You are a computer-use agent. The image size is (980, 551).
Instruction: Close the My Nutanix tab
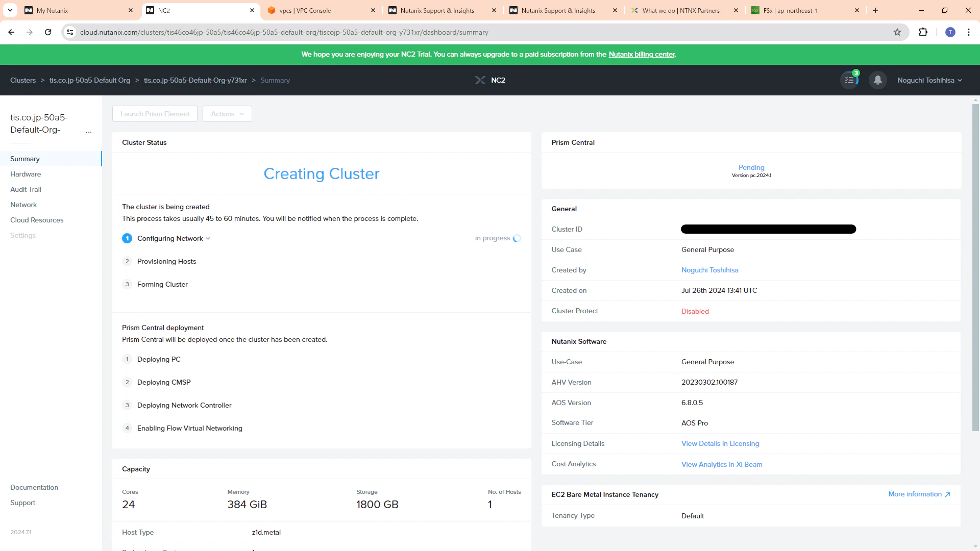click(131, 10)
